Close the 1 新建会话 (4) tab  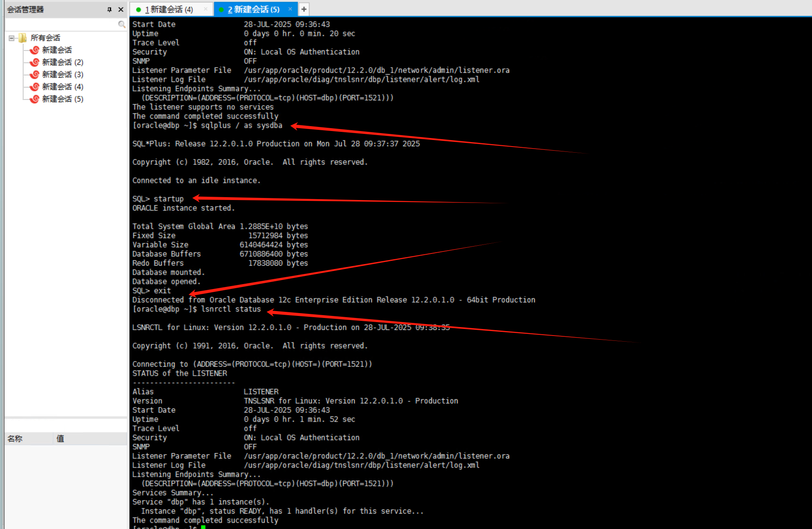[x=205, y=9]
